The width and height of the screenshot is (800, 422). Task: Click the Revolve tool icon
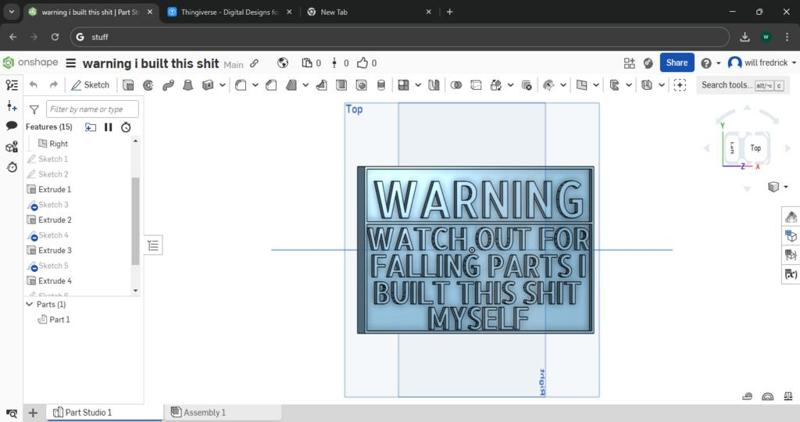point(148,85)
